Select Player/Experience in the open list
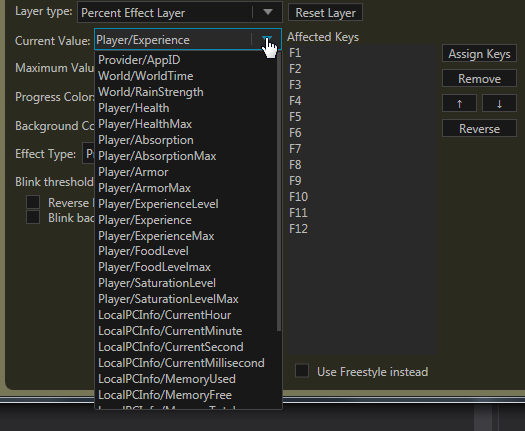 click(x=186, y=220)
